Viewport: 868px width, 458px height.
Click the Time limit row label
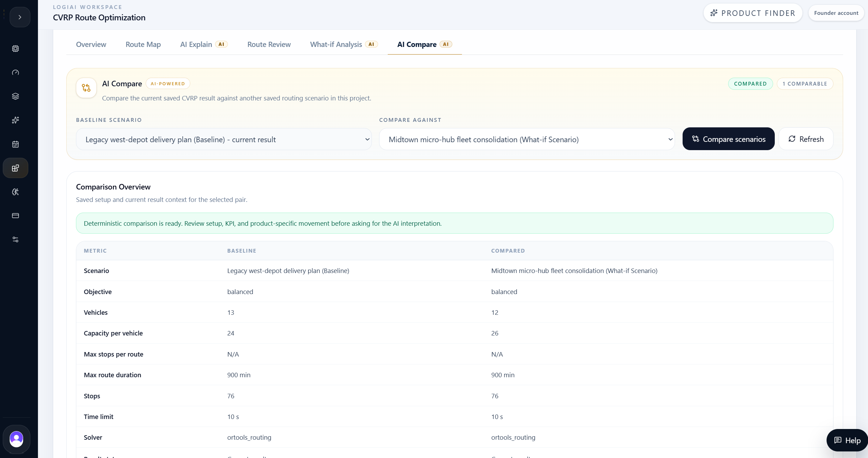pos(98,417)
